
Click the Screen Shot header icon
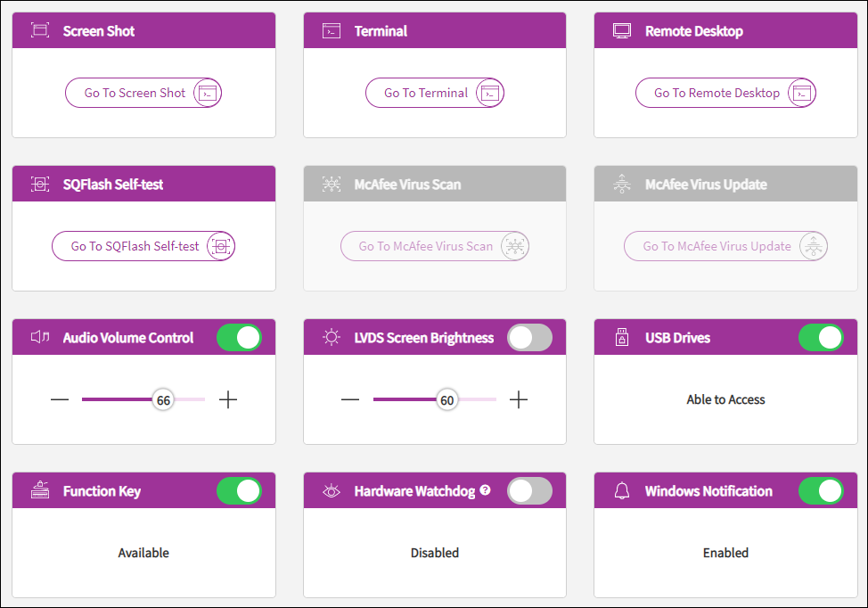click(40, 31)
